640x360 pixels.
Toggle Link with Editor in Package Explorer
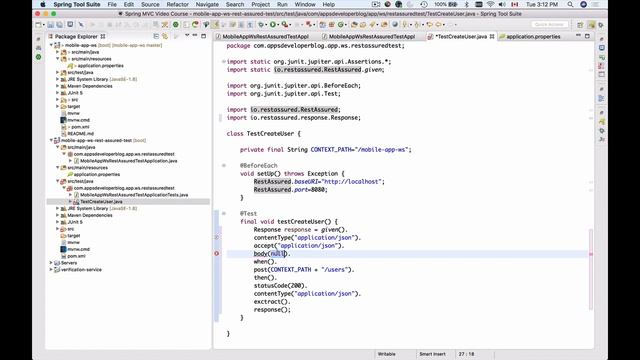(165, 36)
